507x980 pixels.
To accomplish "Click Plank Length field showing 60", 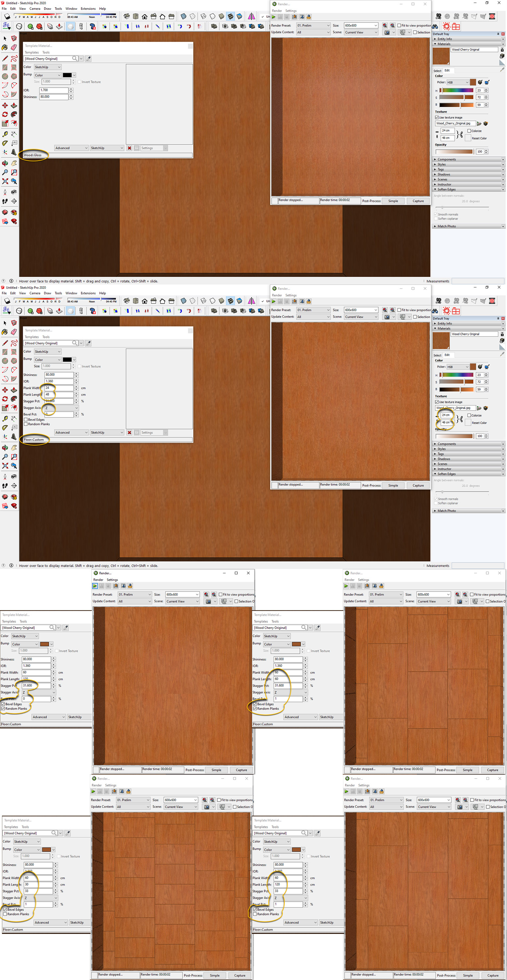I will (288, 679).
